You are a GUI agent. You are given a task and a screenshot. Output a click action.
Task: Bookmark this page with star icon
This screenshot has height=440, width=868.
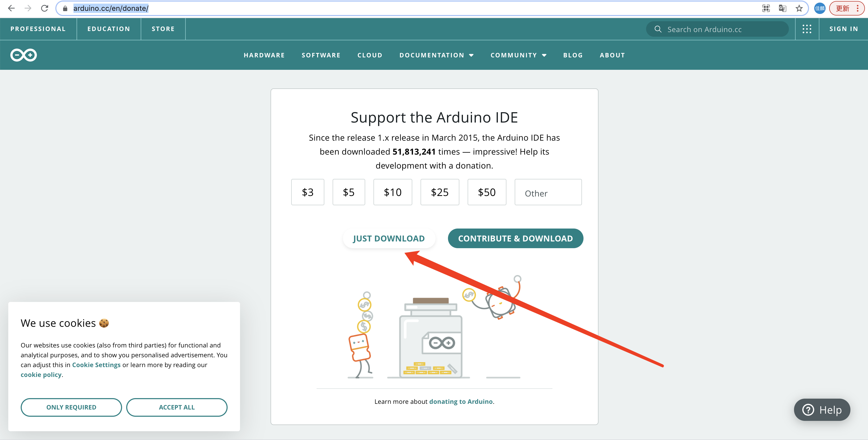[799, 9]
